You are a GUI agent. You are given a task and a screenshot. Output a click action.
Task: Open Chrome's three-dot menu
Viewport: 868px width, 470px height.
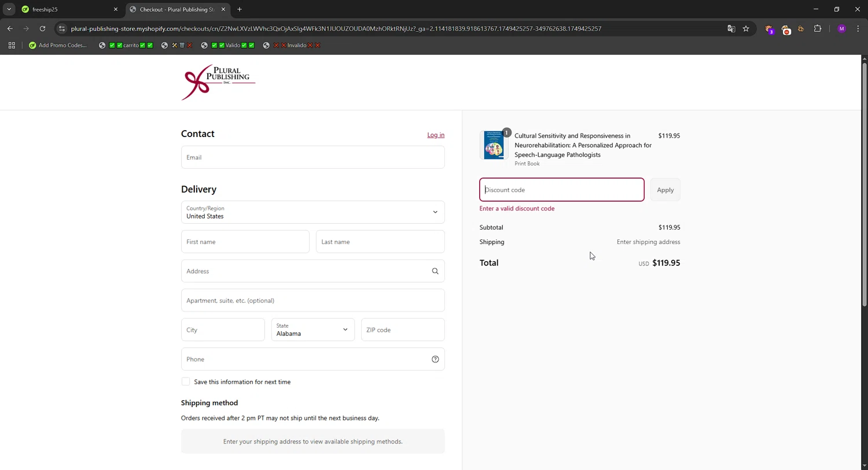(858, 28)
